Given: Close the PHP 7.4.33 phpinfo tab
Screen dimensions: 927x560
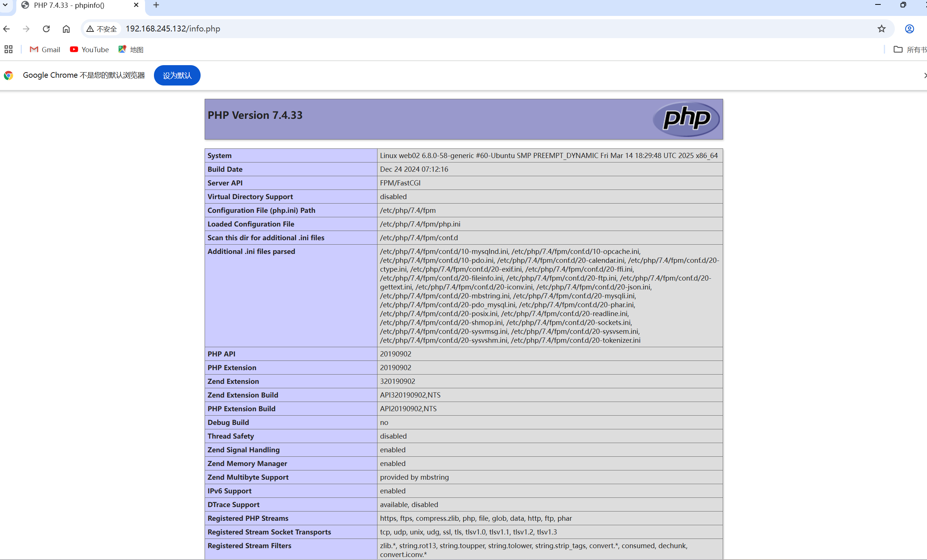Looking at the screenshot, I should coord(136,5).
